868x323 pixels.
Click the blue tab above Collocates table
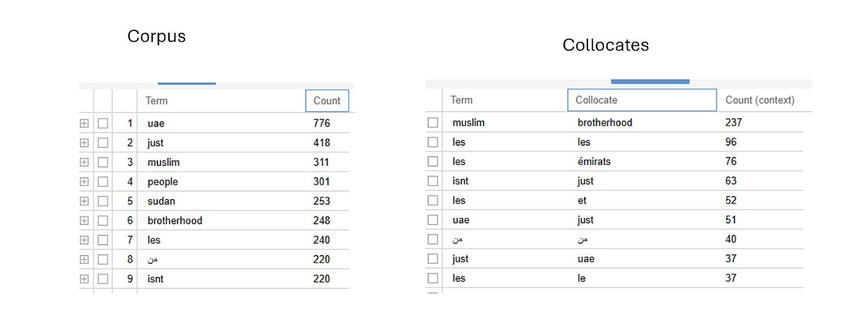[650, 81]
